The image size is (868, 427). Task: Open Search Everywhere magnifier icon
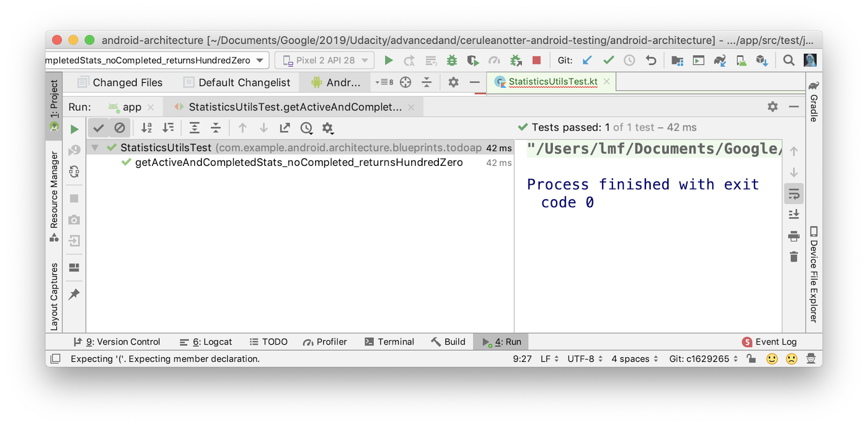tap(789, 60)
